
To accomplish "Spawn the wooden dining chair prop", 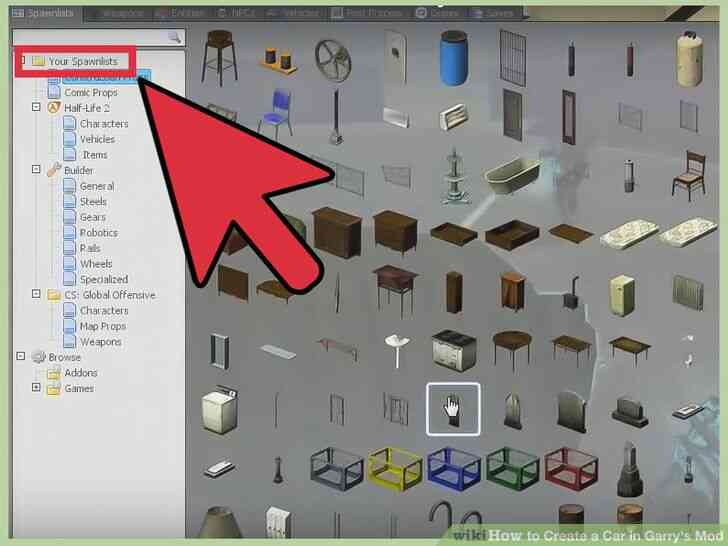I will click(x=690, y=175).
